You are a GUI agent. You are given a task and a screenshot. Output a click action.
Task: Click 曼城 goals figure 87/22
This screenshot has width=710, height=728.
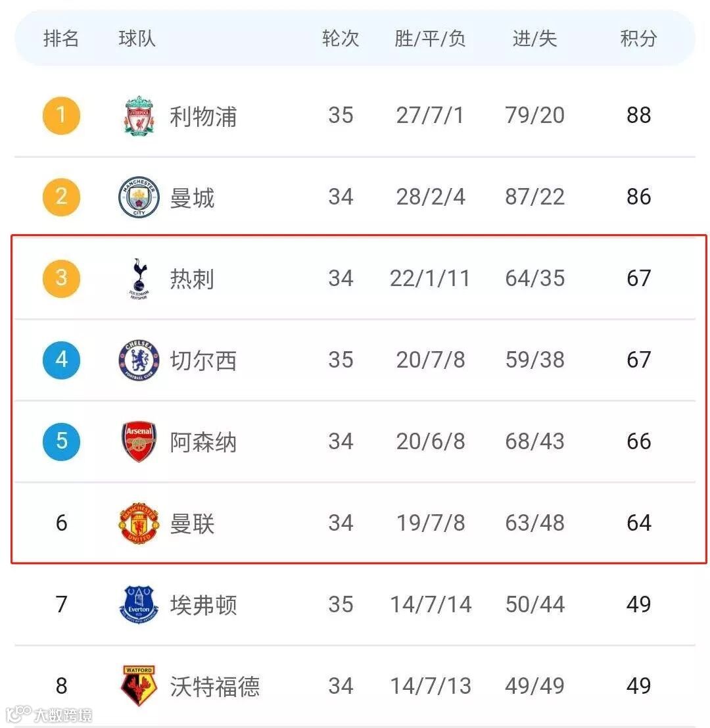534,197
